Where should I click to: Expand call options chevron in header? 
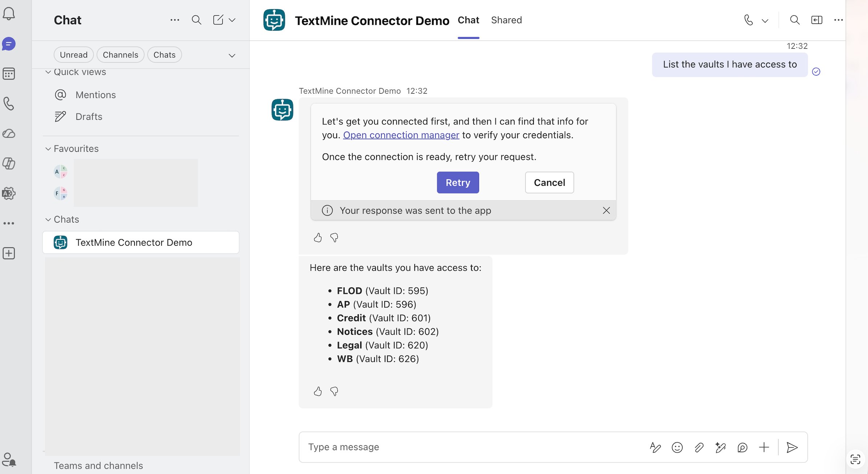pos(765,21)
